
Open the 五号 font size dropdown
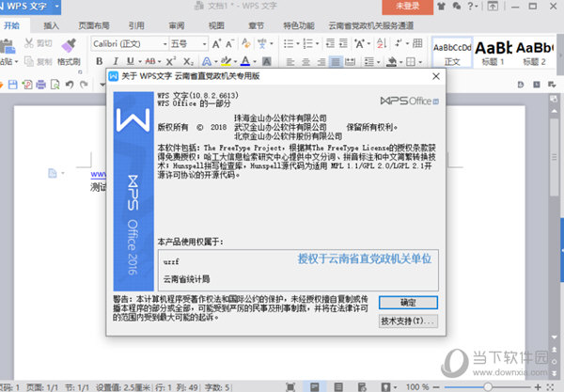(x=204, y=44)
